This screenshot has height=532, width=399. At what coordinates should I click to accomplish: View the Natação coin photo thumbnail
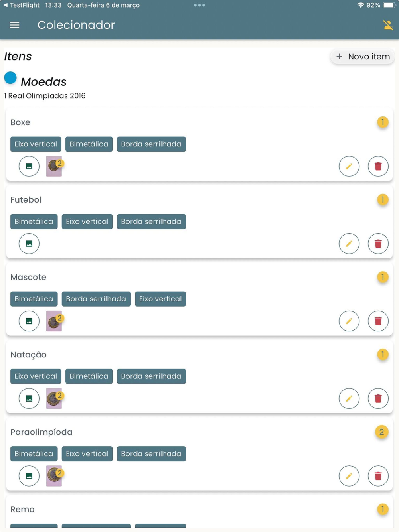point(54,398)
